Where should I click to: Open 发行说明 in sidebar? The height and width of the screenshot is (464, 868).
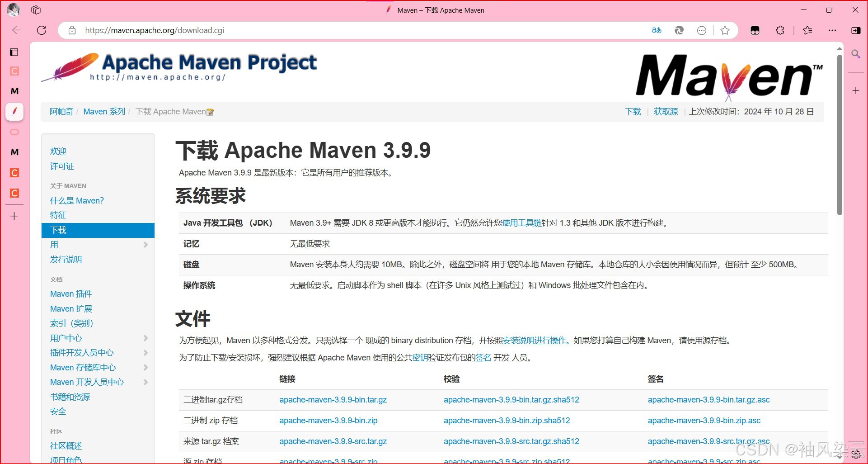click(66, 259)
